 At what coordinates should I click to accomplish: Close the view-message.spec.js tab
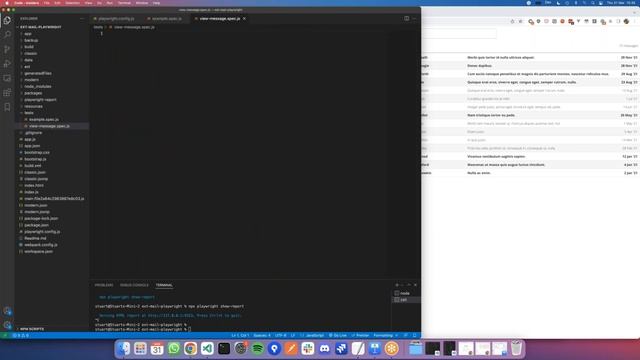244,18
